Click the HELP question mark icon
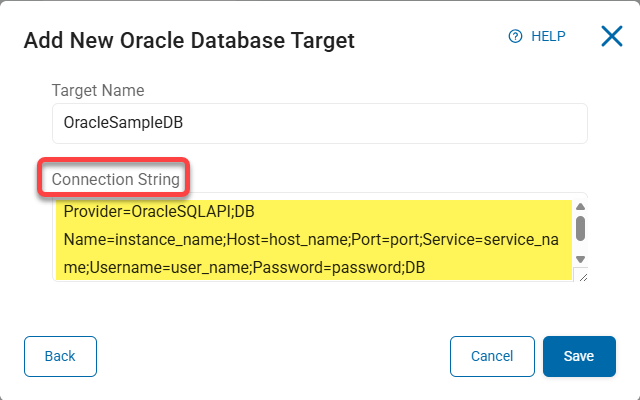The height and width of the screenshot is (400, 640). point(516,36)
